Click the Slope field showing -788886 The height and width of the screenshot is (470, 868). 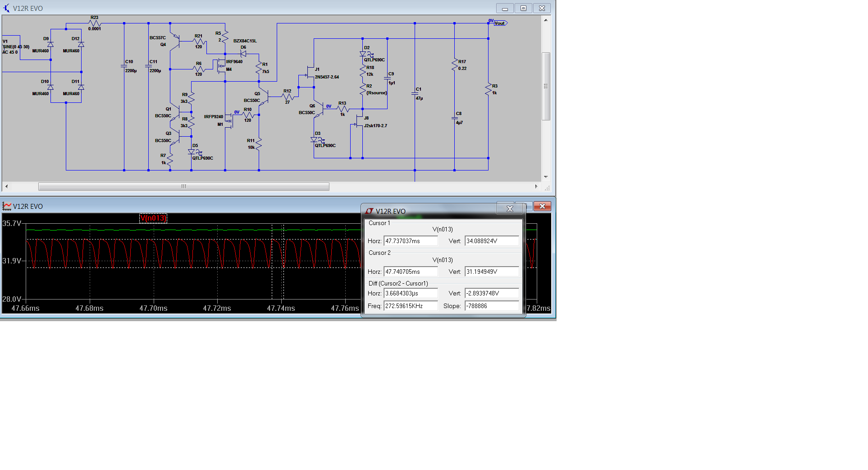[492, 306]
